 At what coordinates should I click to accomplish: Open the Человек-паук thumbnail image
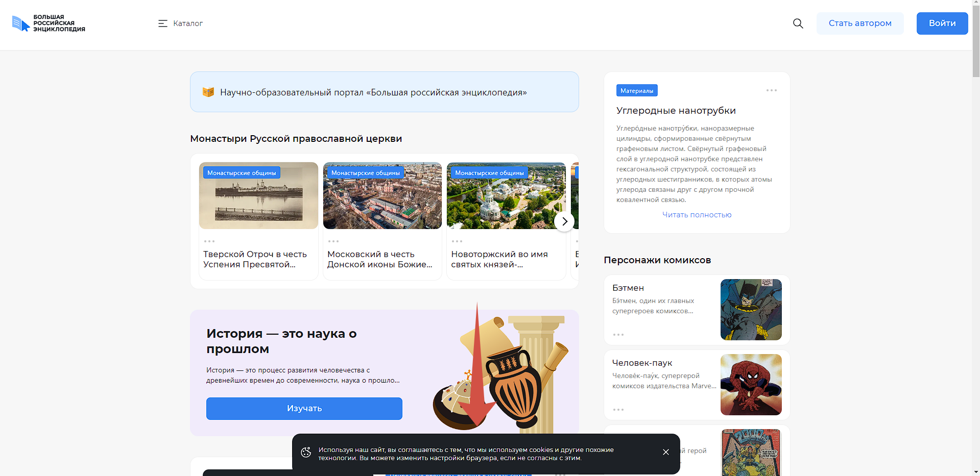pos(751,385)
